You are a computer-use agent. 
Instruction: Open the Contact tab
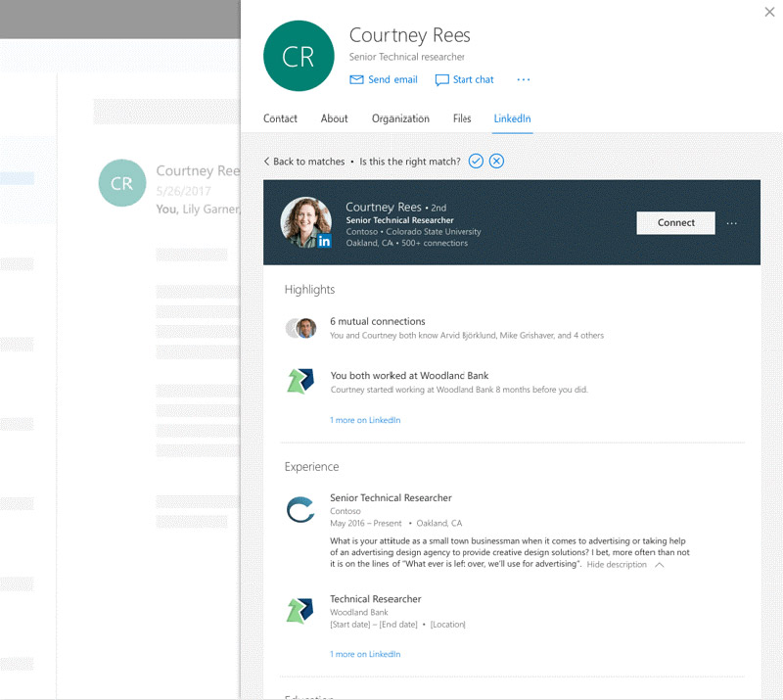(280, 118)
